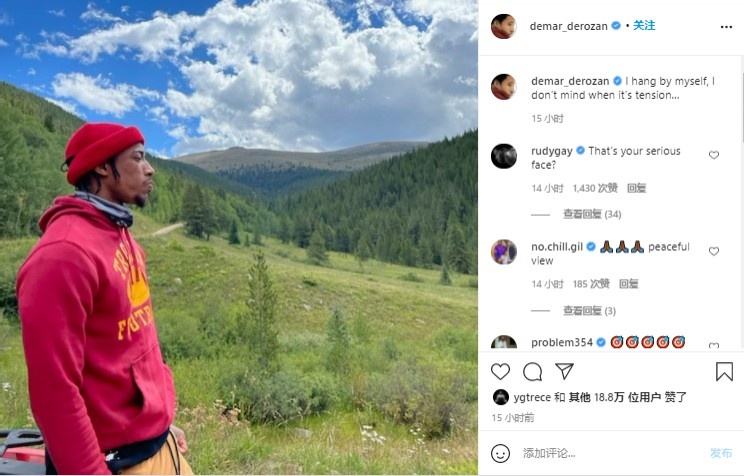Screen dimensions: 744x476
Task: Open three-dot more options menu
Action: (726, 27)
